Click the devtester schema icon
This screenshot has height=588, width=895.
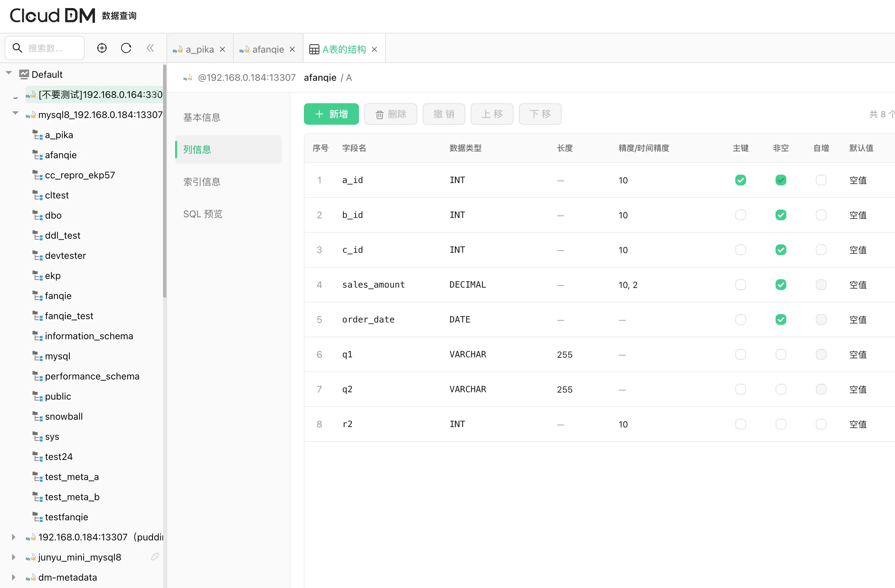(x=37, y=255)
